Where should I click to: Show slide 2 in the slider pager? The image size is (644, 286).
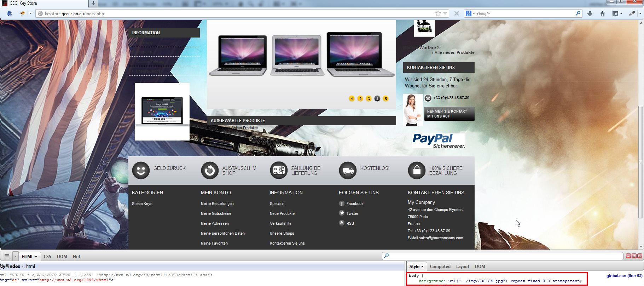360,99
